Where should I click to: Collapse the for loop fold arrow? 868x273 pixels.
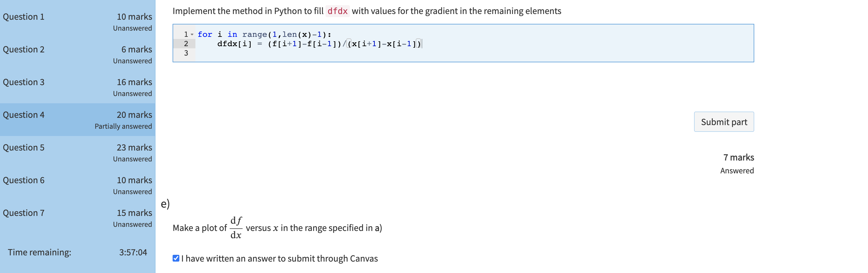[192, 35]
